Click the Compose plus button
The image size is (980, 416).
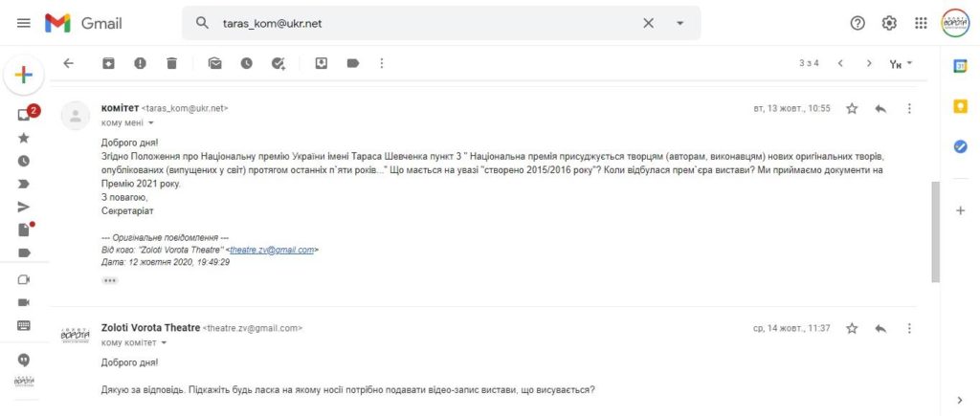click(x=24, y=75)
